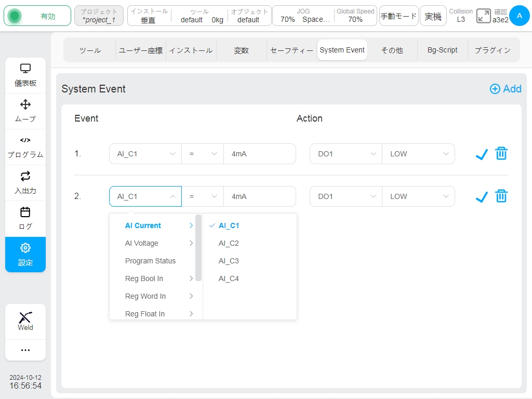532x399 pixels.
Task: Expand the AI Current category
Action: click(x=156, y=225)
